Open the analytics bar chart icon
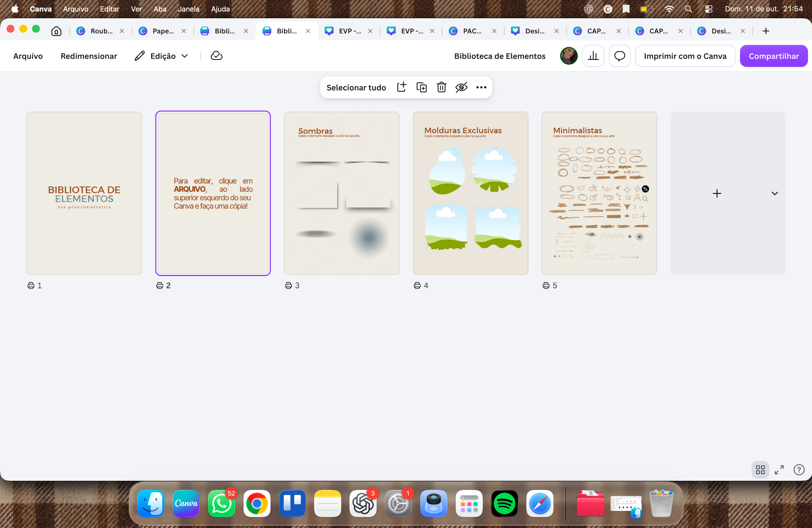Viewport: 812px width, 528px height. tap(593, 56)
